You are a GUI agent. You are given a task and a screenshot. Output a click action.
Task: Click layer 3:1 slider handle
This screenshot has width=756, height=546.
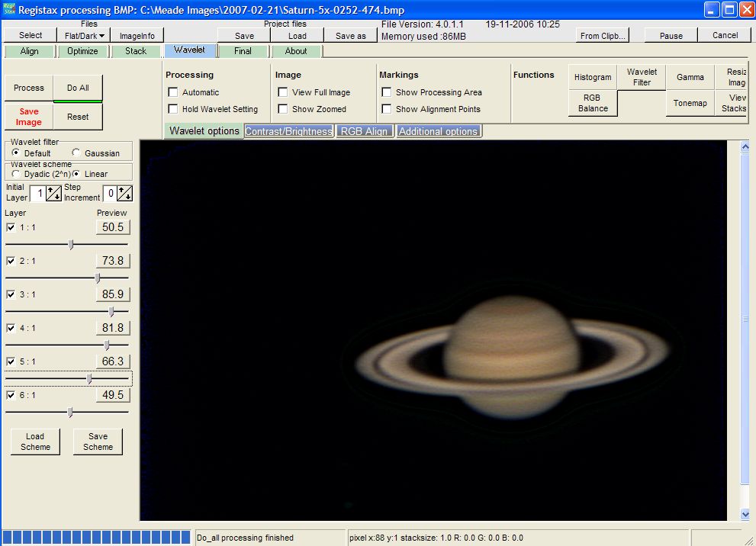111,311
